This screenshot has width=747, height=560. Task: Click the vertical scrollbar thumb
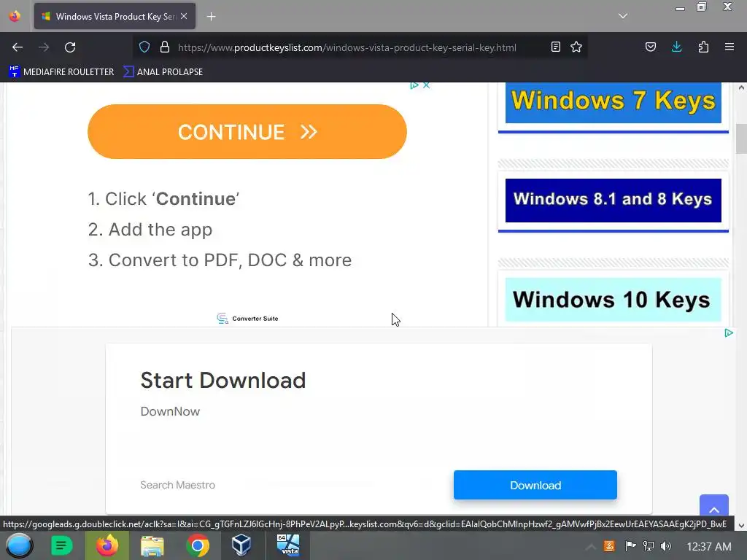tap(741, 139)
